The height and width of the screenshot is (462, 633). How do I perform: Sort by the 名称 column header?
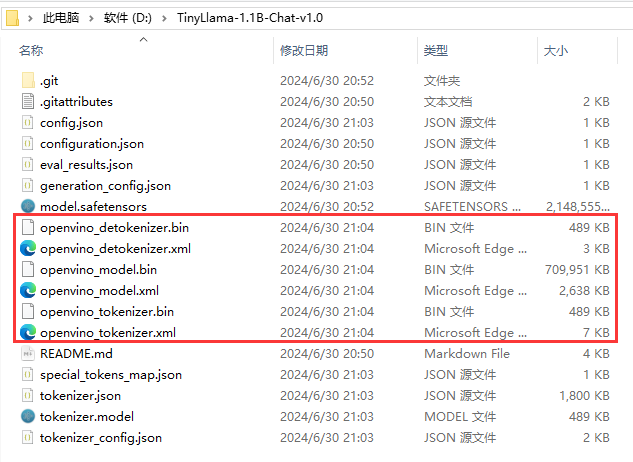pos(31,50)
